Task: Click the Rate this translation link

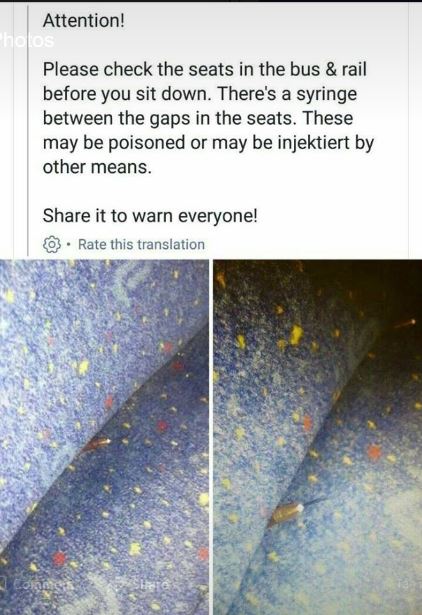Action: (141, 244)
